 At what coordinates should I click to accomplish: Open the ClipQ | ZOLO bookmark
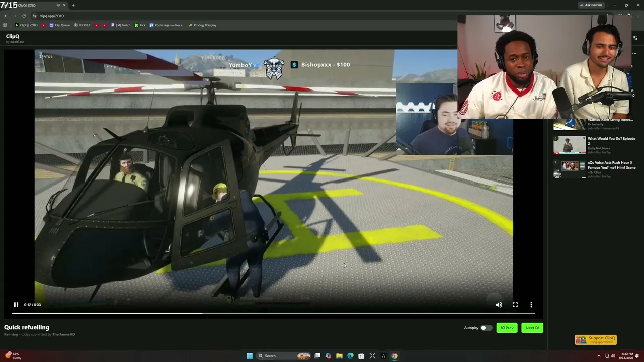point(26,25)
